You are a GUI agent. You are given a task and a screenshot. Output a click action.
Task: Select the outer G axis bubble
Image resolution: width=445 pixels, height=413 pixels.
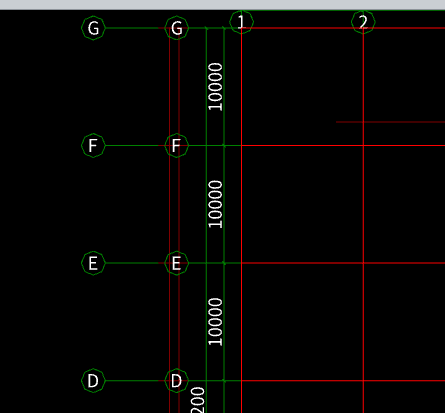93,28
